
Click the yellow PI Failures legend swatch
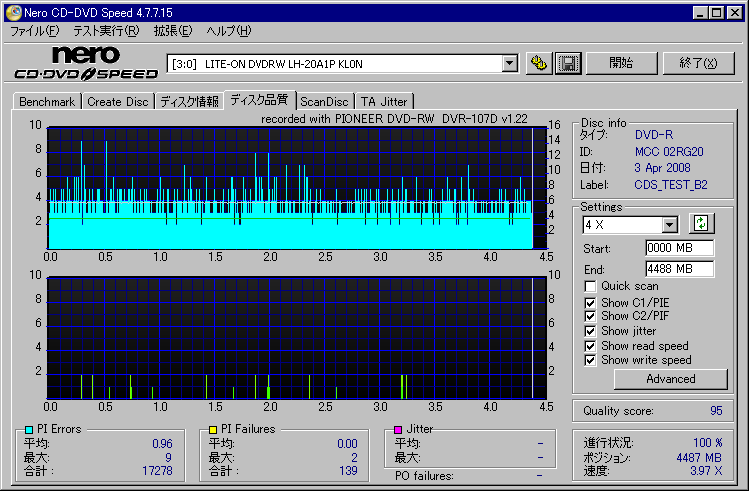click(x=213, y=430)
